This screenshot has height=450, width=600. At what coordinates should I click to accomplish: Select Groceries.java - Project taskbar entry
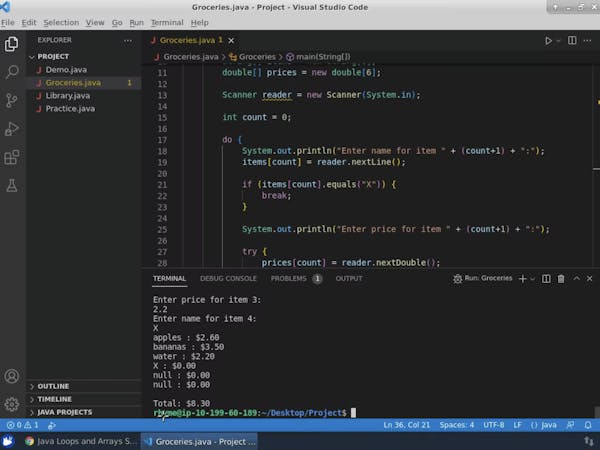coord(199,441)
